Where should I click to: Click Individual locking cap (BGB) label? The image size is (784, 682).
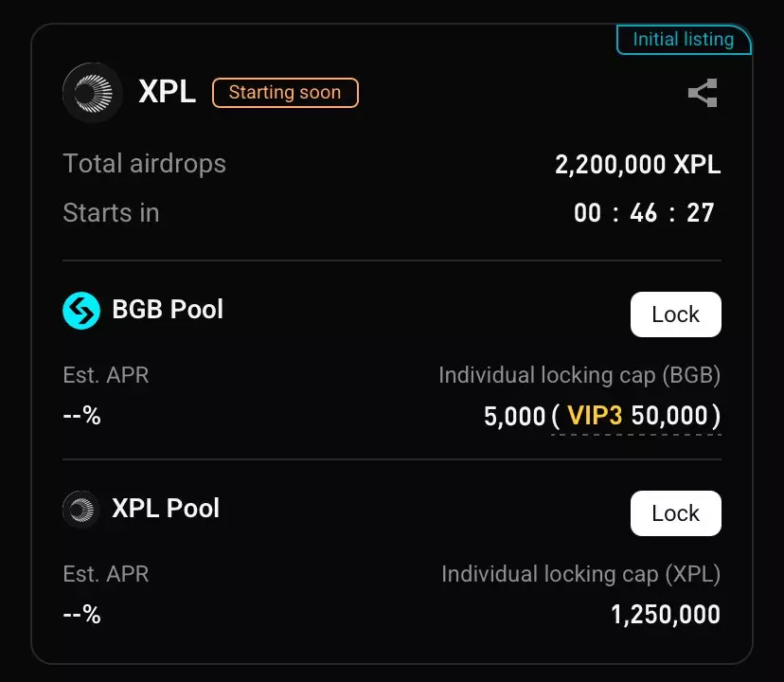(x=579, y=375)
